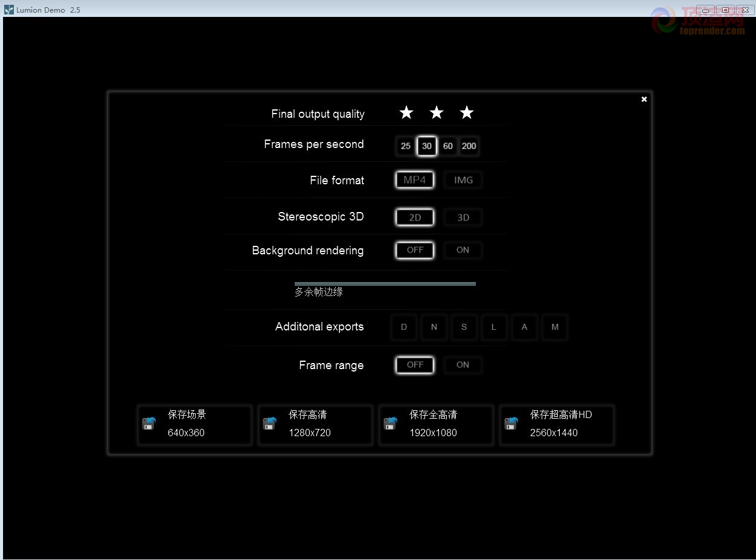Click the Final output quality label

pyautogui.click(x=318, y=114)
